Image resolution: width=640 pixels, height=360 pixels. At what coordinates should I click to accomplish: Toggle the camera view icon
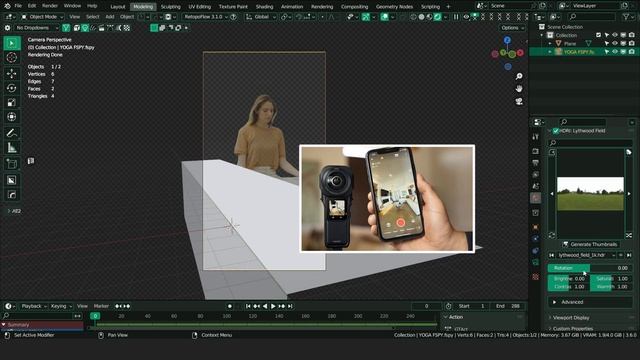(x=519, y=101)
